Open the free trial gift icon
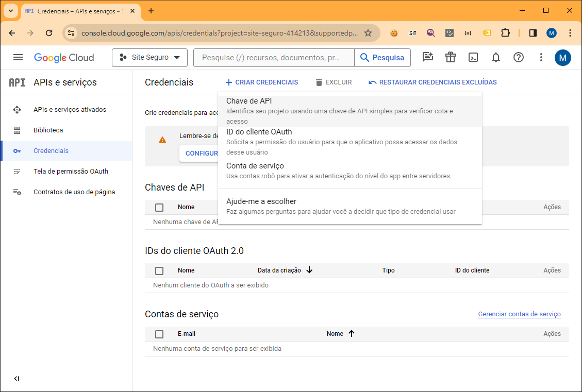The width and height of the screenshot is (582, 392). (450, 58)
